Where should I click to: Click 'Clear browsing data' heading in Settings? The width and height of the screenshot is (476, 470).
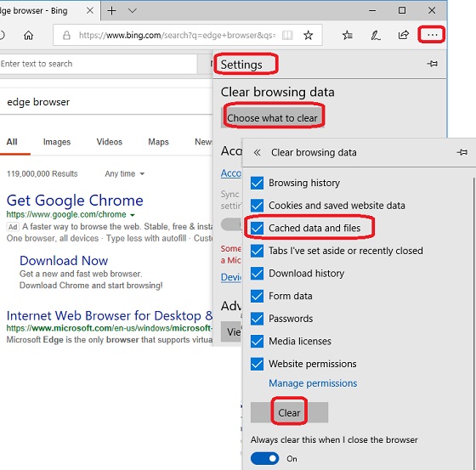[x=277, y=92]
